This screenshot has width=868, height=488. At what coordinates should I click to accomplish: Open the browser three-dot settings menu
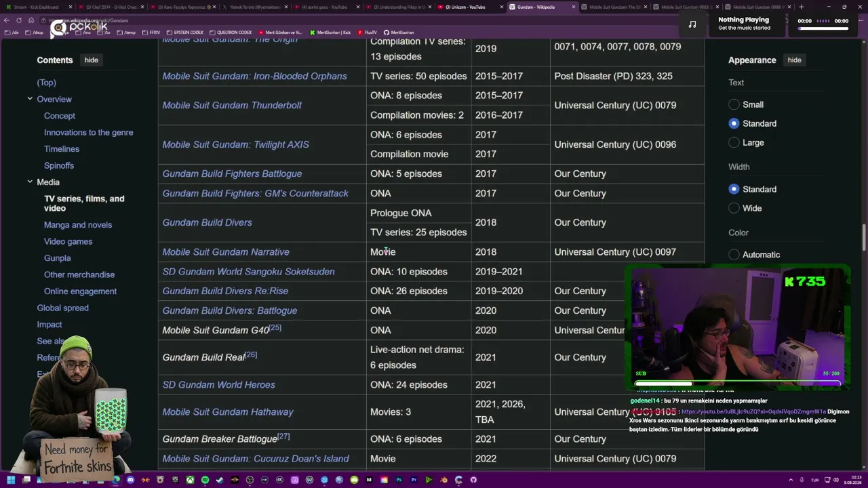pos(863,20)
